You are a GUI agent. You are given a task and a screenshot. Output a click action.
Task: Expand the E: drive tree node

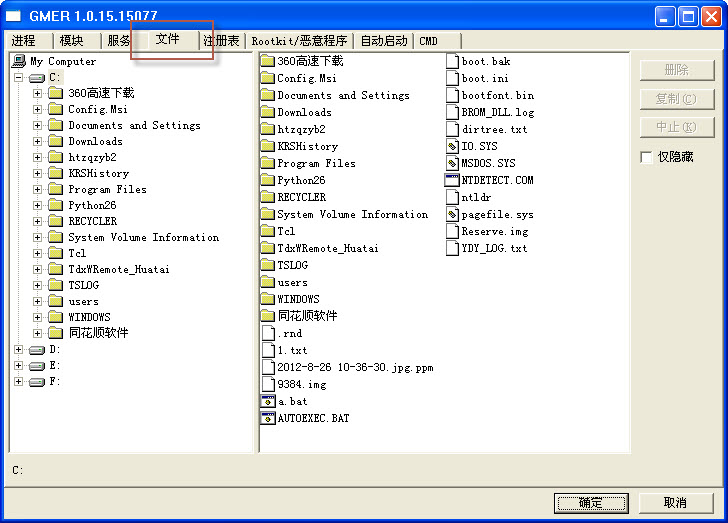point(18,366)
